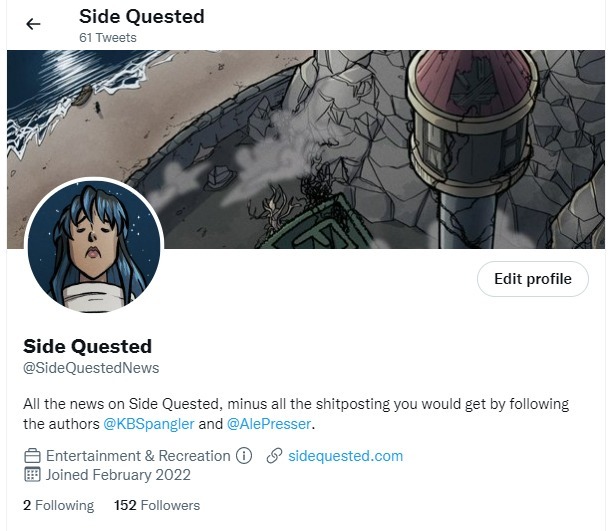Click the @SideQuestedNews handle text
612x531 pixels.
91,368
